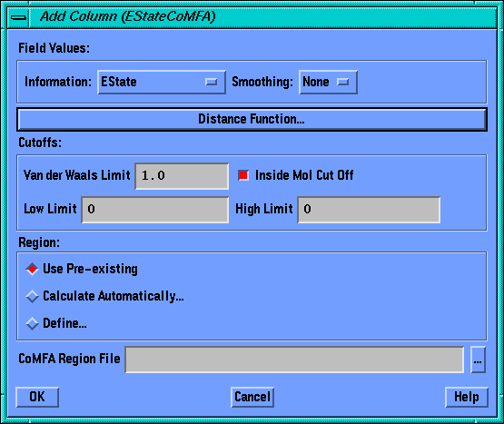Click the CoMFA Region File text field

coord(294,360)
